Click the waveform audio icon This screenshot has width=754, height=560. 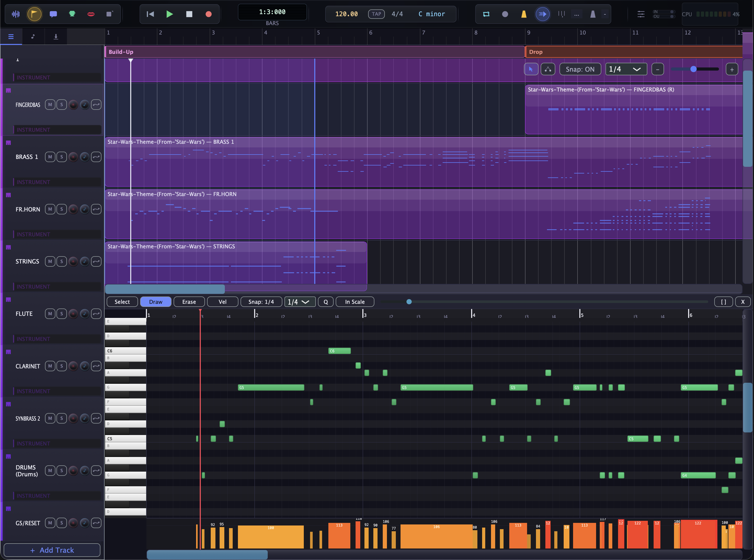(16, 14)
